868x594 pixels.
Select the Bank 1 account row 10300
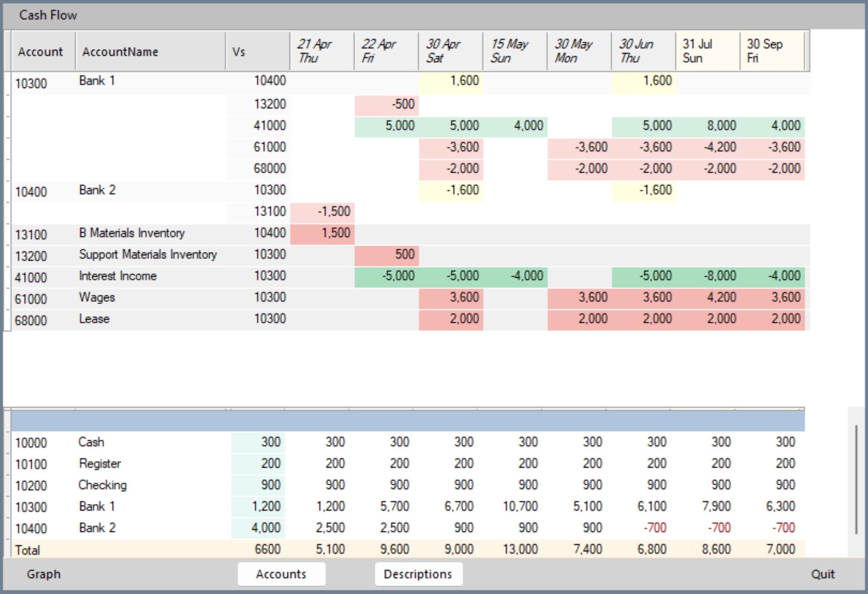[31, 83]
